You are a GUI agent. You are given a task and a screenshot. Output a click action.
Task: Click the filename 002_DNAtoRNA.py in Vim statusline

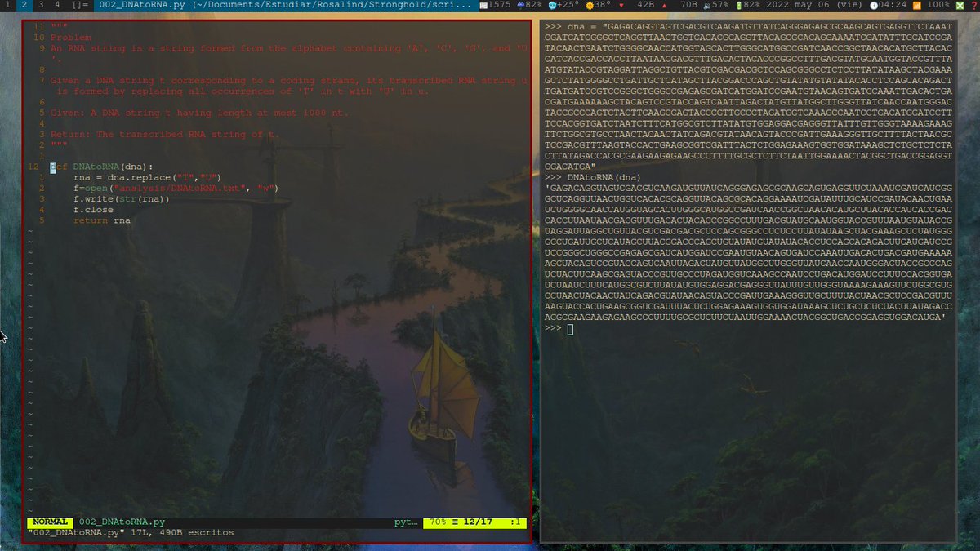pos(122,522)
